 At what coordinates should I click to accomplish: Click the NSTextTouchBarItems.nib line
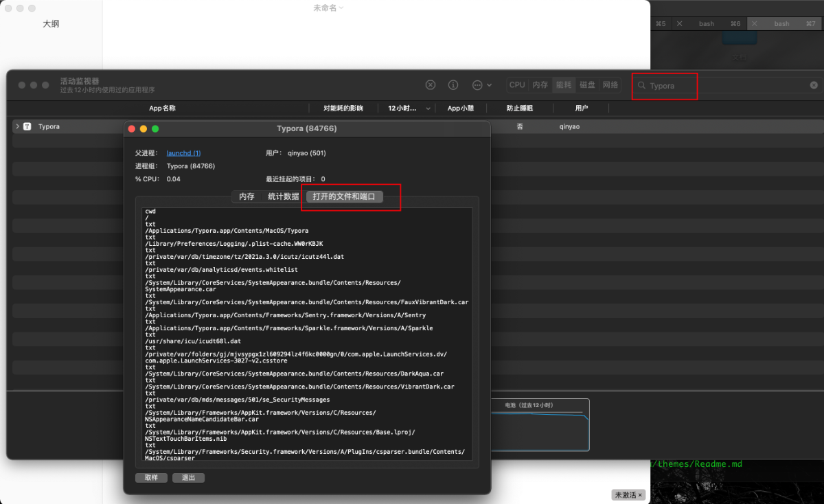point(185,438)
